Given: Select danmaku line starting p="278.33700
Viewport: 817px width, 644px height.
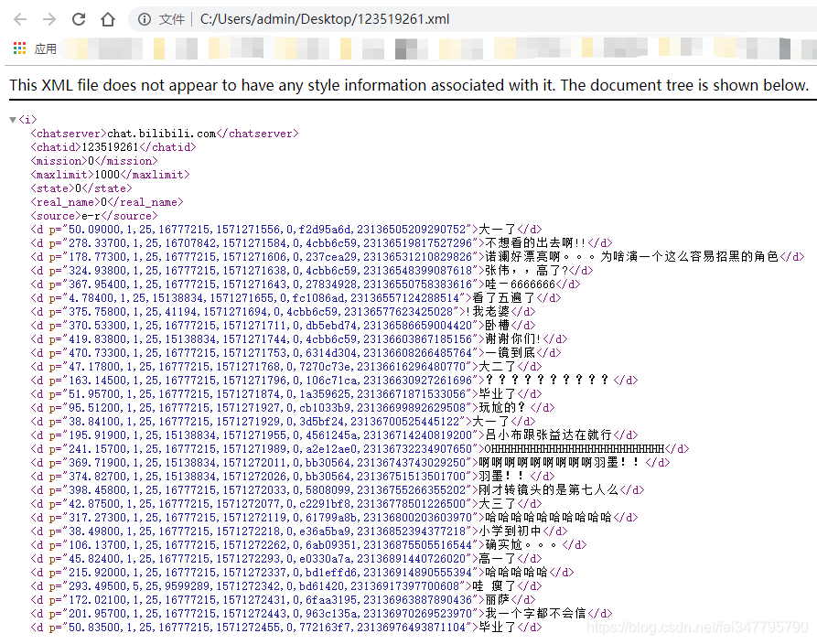Looking at the screenshot, I should [321, 242].
